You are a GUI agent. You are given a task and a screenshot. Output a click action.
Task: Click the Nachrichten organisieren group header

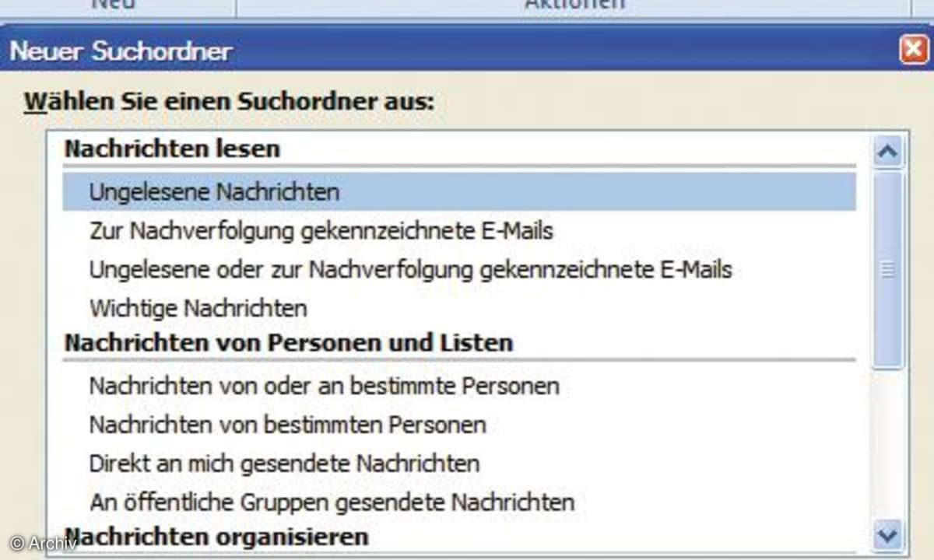[216, 537]
